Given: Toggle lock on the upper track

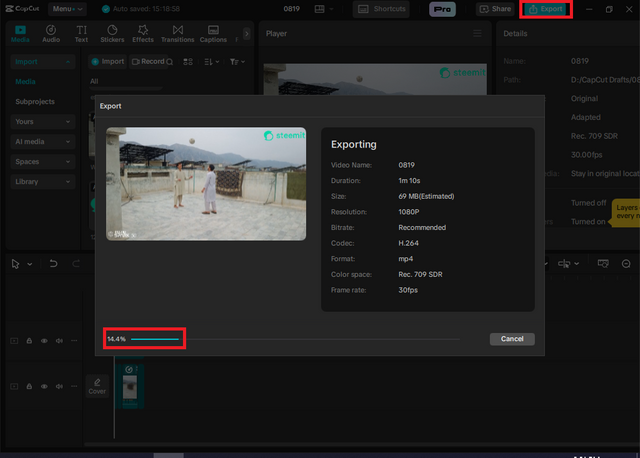Looking at the screenshot, I should (x=29, y=340).
